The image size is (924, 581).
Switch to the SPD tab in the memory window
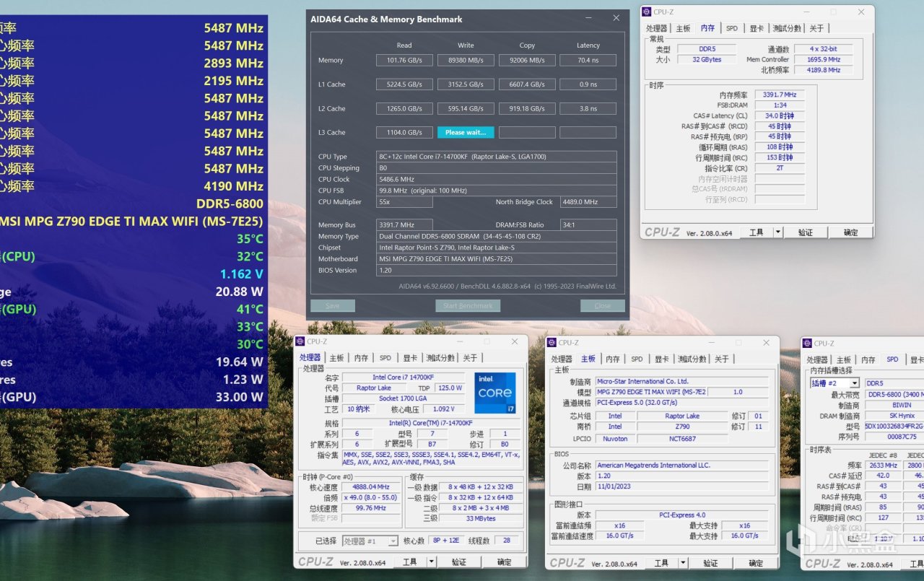click(x=732, y=28)
